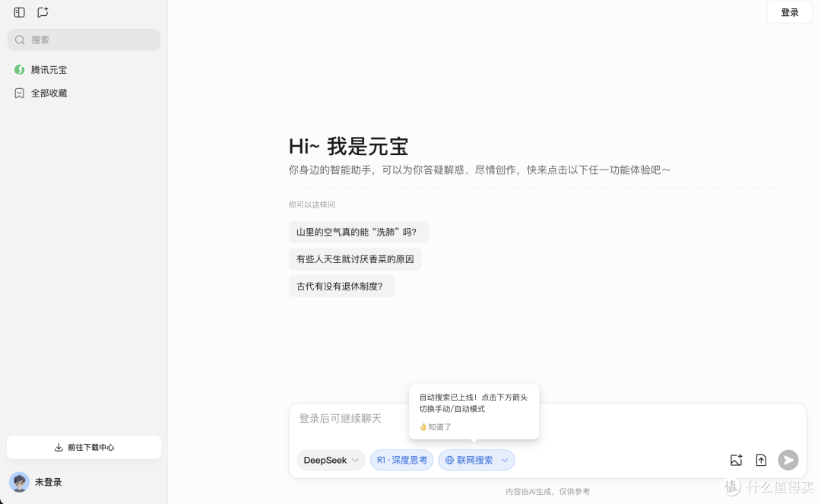Open 腾讯元宝 in the sidebar
Screen dimensions: 821x504
tap(49, 70)
